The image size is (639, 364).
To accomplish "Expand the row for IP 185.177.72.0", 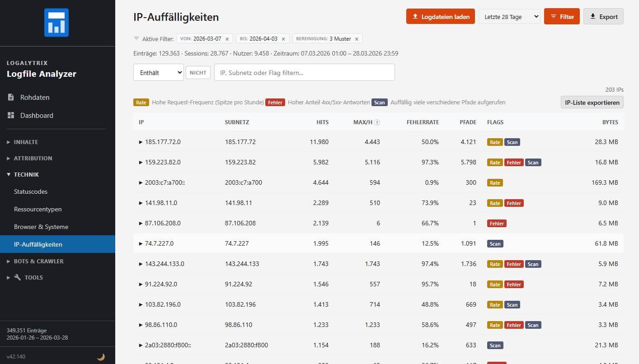I will click(x=141, y=142).
